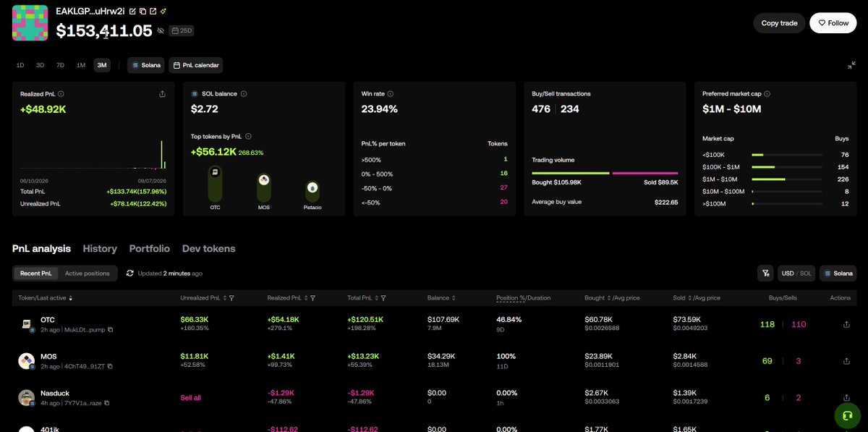Open the Dev tokens tab
The height and width of the screenshot is (432, 868).
click(x=208, y=248)
